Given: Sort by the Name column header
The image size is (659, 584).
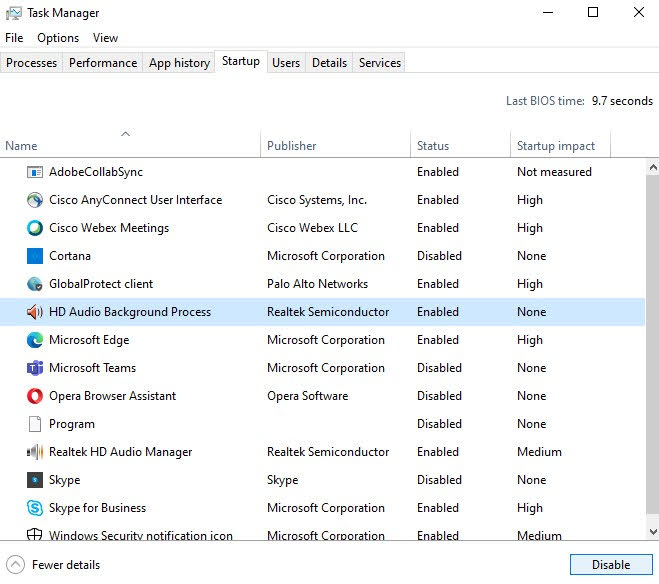Looking at the screenshot, I should (130, 146).
